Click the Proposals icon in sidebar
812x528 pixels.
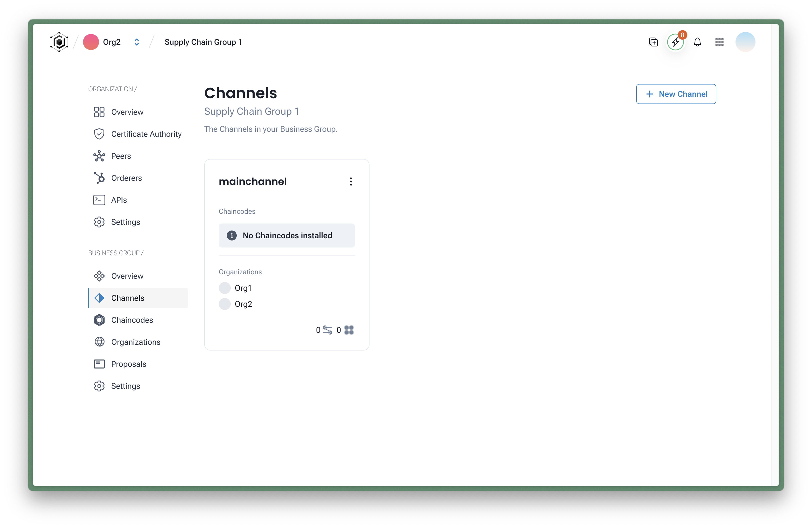point(99,363)
